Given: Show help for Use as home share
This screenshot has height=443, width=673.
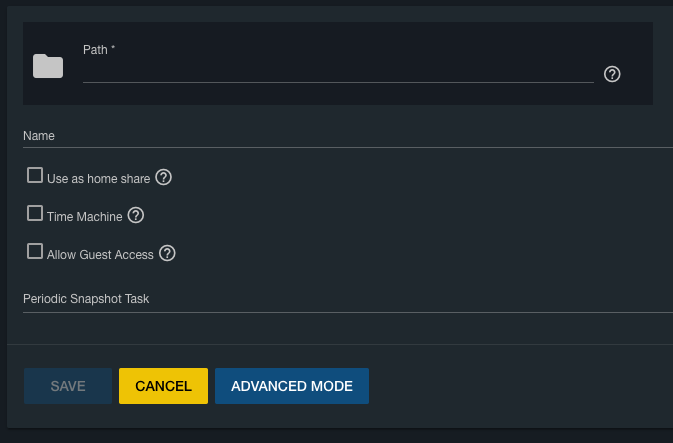Looking at the screenshot, I should click(164, 178).
